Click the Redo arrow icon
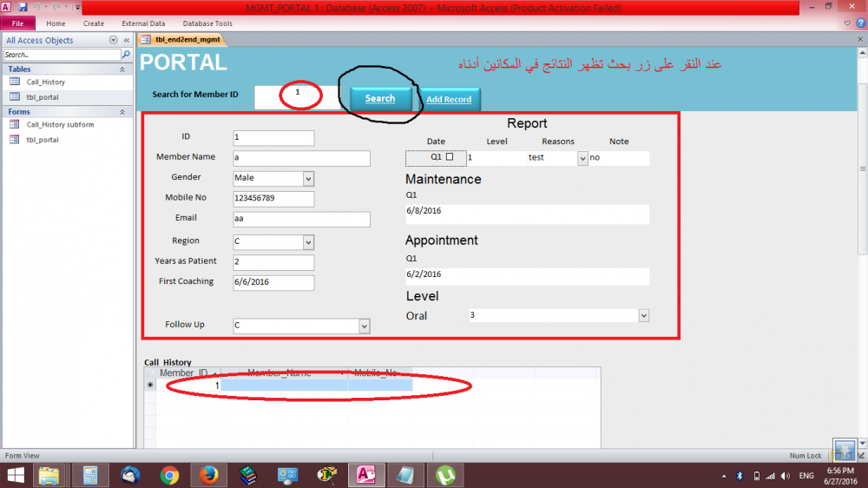The width and height of the screenshot is (868, 488). (x=56, y=7)
